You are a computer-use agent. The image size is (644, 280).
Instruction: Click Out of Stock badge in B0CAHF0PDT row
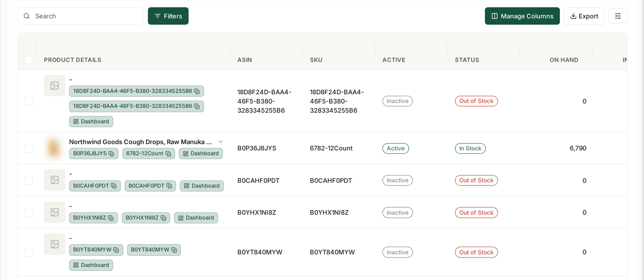point(476,181)
